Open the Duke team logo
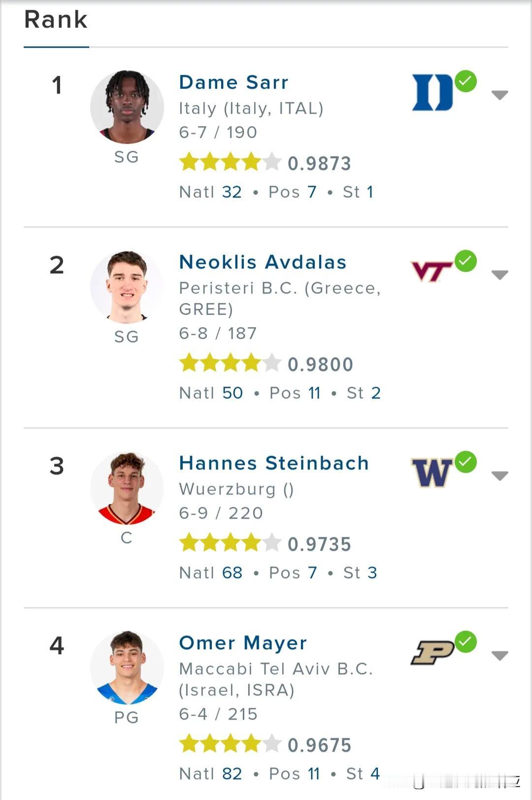532x800 pixels. 432,92
